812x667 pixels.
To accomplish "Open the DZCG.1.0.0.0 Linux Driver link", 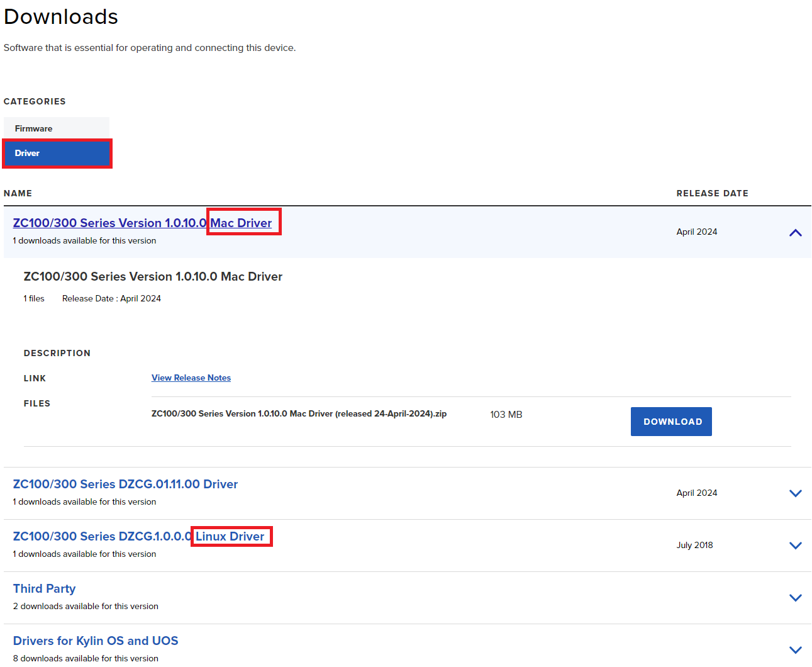I will click(x=138, y=536).
